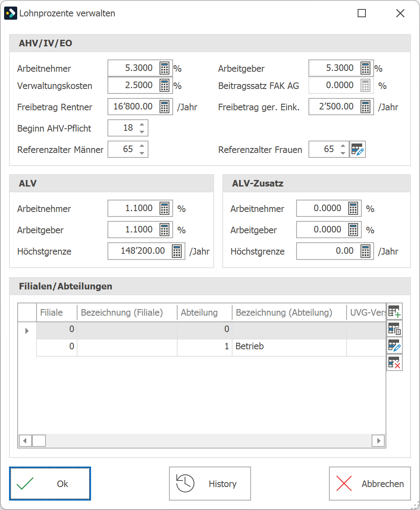Decrease Beginn AHV-Pflicht age

pos(142,132)
